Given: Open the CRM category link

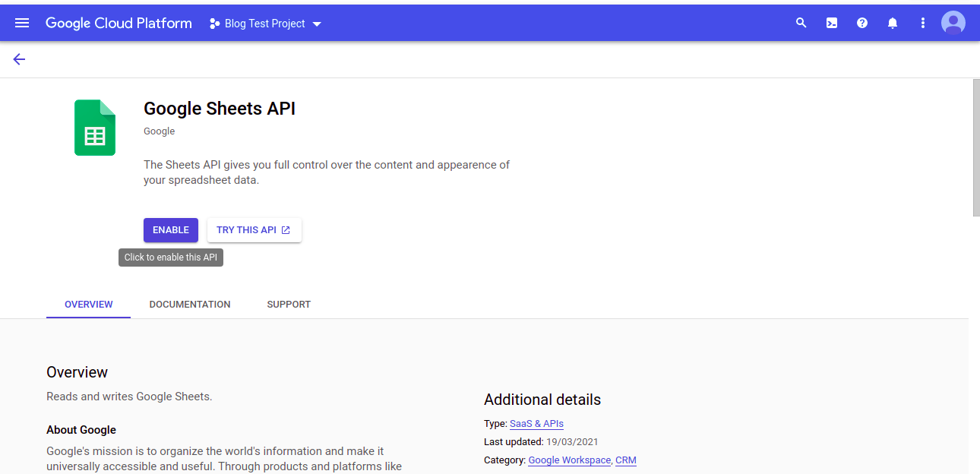Looking at the screenshot, I should click(626, 460).
